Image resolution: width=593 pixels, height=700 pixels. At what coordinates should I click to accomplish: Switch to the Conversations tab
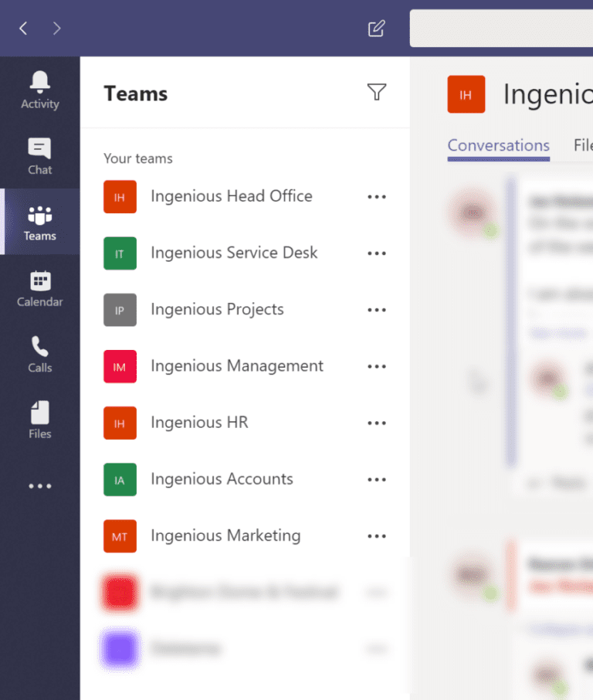click(498, 145)
